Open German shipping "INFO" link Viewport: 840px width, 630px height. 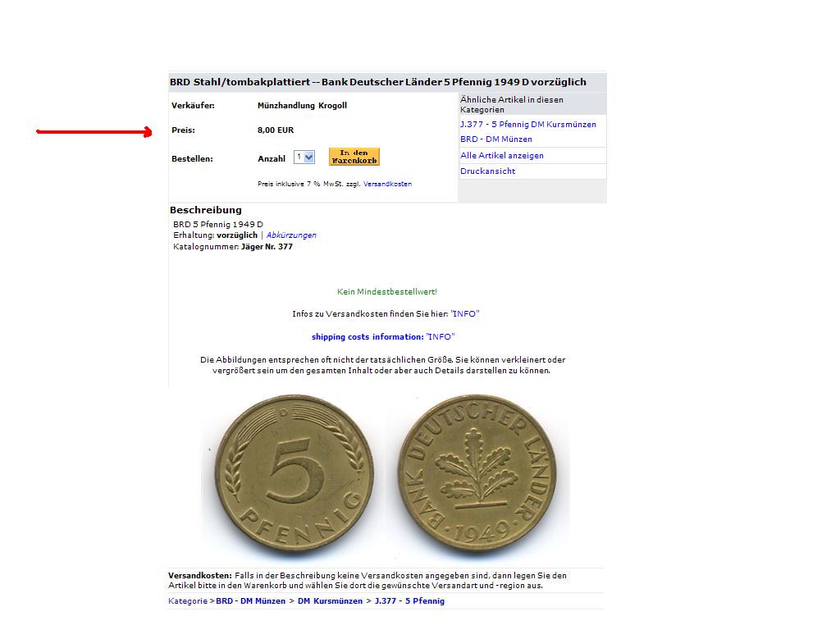464,314
